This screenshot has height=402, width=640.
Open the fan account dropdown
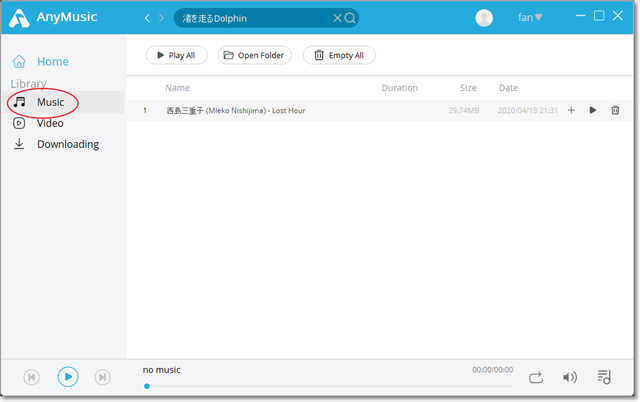click(530, 17)
